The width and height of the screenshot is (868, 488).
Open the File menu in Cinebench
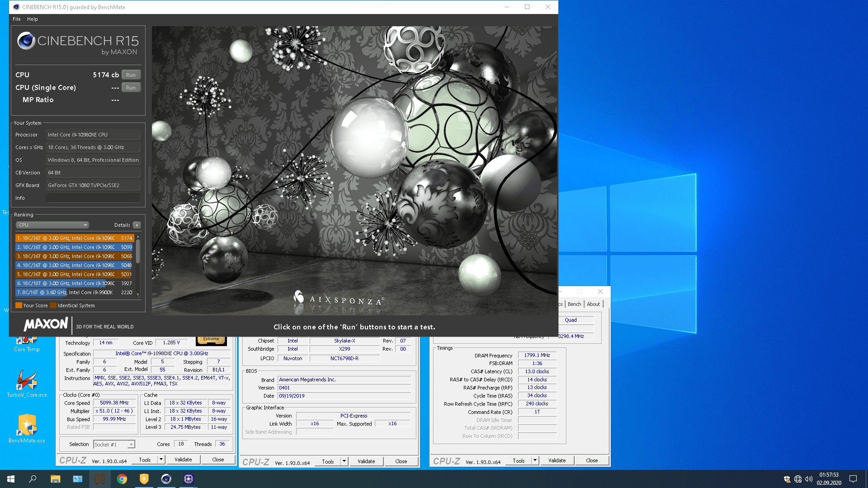point(17,19)
